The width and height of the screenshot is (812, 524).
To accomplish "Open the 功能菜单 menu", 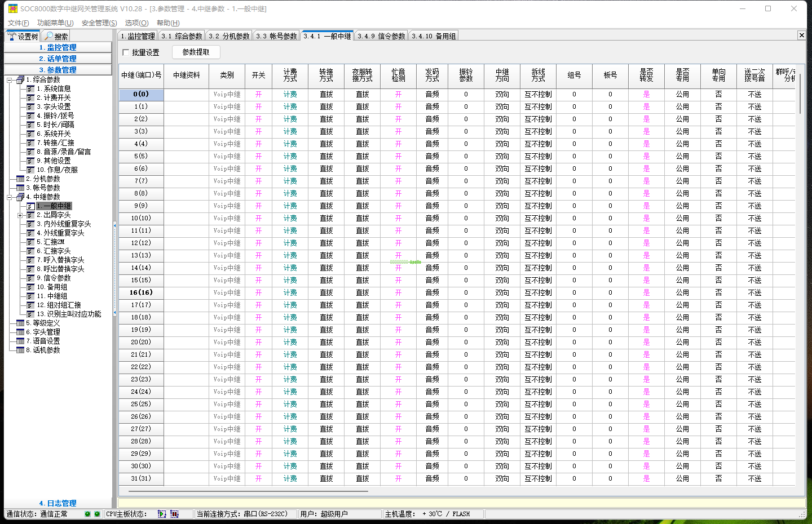I will pos(55,23).
